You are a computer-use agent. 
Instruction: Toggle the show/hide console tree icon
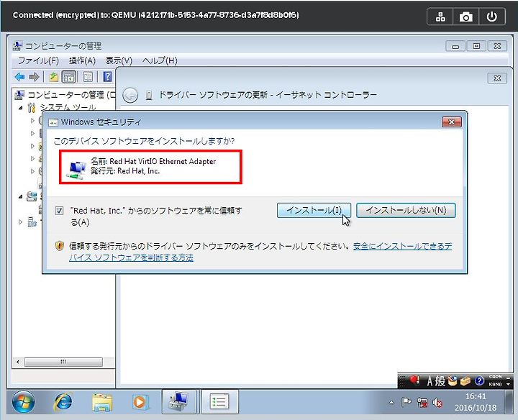click(69, 77)
